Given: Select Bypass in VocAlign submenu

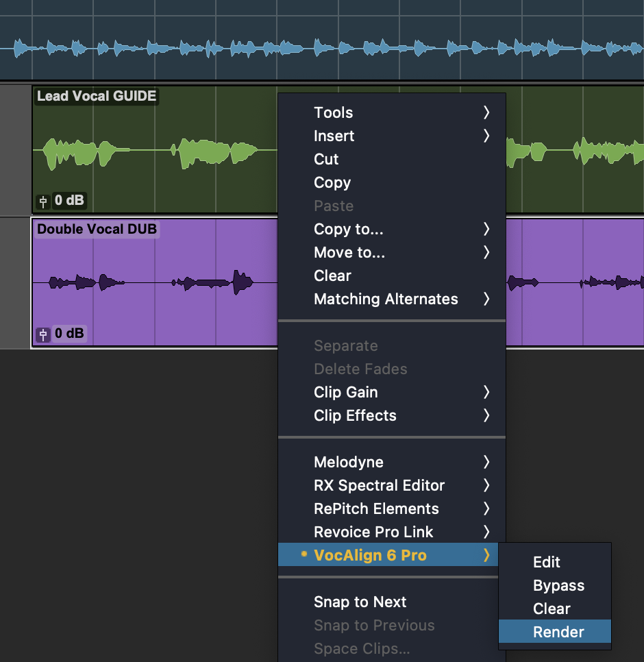Looking at the screenshot, I should 558,585.
